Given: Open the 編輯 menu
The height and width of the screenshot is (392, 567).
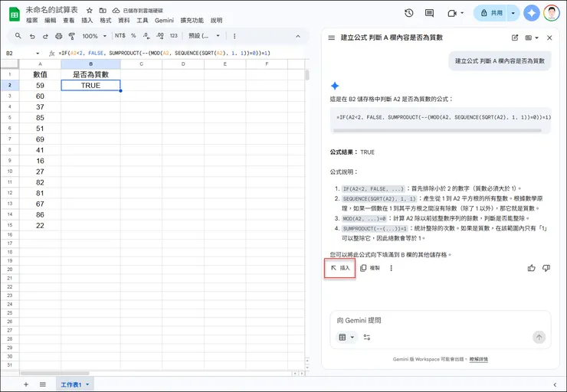Looking at the screenshot, I should pyautogui.click(x=51, y=20).
